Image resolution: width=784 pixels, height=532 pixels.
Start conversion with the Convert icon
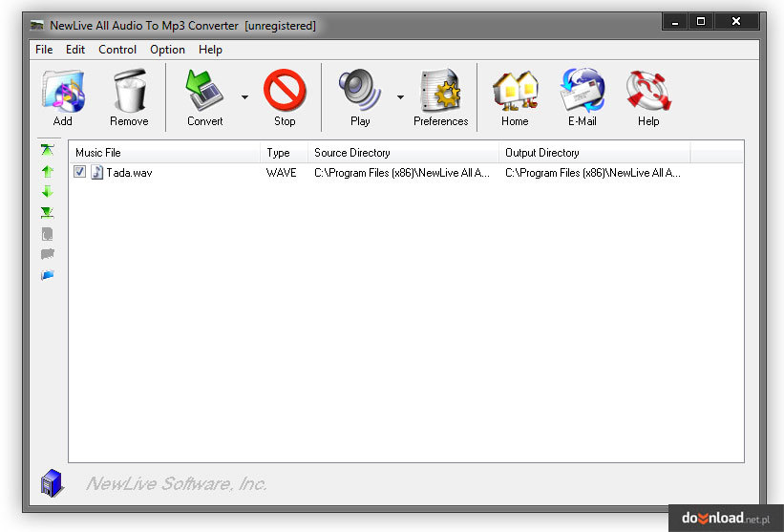coord(205,91)
